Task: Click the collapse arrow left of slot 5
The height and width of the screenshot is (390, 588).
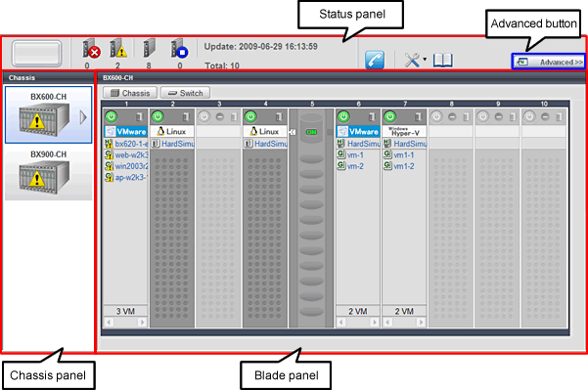Action: (x=293, y=132)
